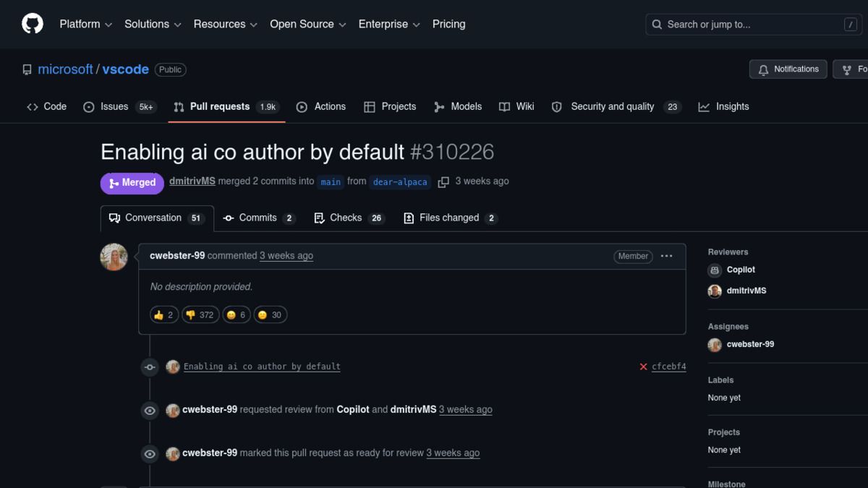Click the Issues count 5k+ badge
The height and width of the screenshot is (488, 868).
pos(146,107)
